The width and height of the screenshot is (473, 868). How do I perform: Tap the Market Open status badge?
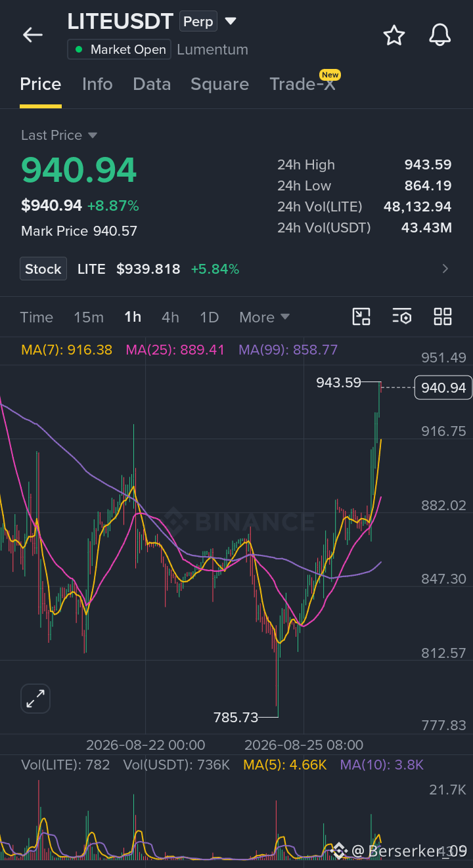(120, 49)
